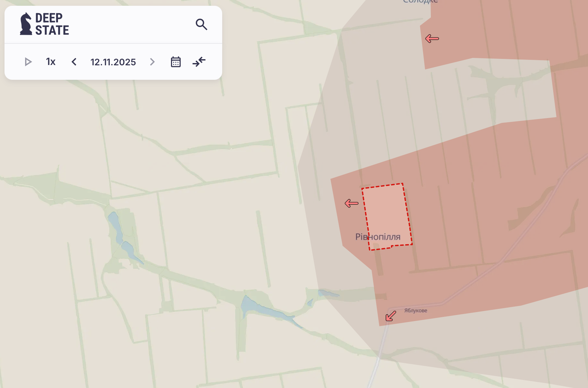The width and height of the screenshot is (588, 388).
Task: Click the partially visible Солодке label
Action: tap(420, 2)
